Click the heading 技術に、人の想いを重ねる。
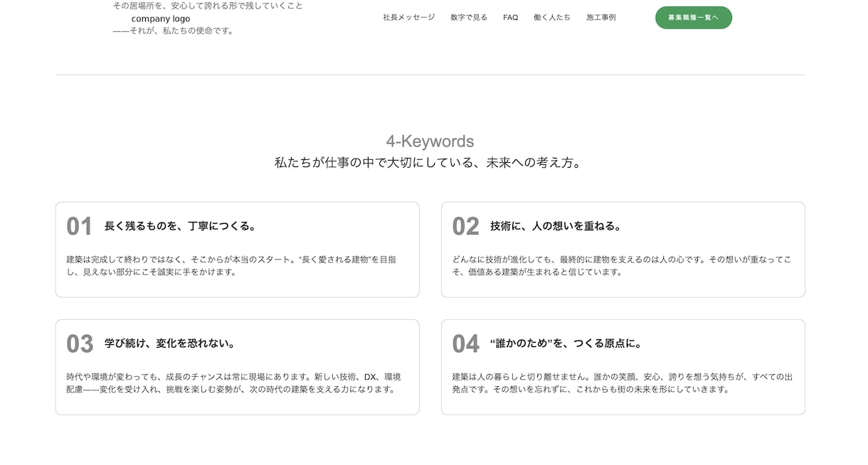This screenshot has height=465, width=868. pos(556,226)
